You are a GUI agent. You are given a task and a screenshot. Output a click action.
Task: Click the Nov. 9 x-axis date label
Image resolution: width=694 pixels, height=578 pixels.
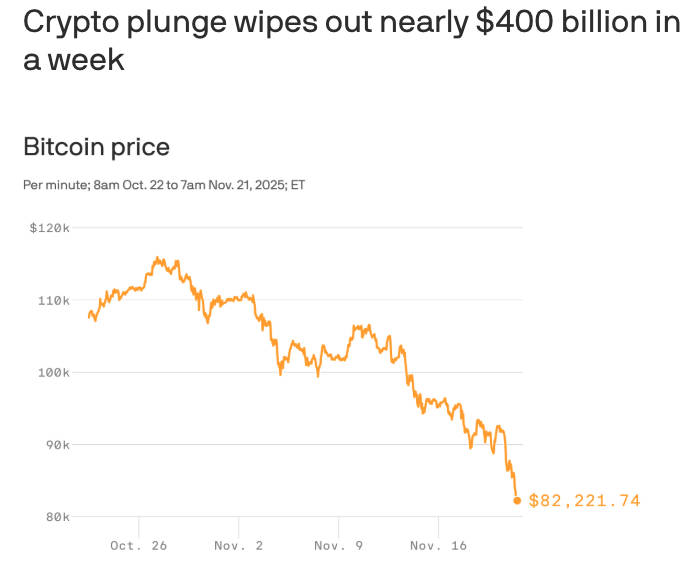(338, 546)
